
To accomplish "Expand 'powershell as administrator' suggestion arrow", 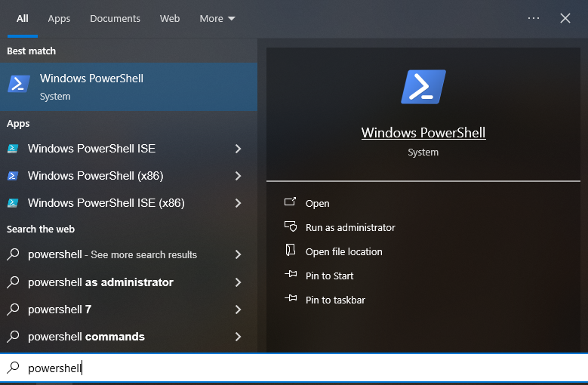I will [238, 282].
